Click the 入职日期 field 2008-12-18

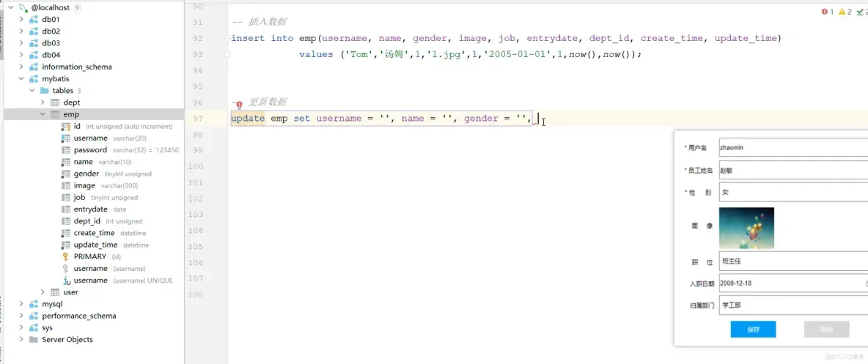(x=793, y=283)
